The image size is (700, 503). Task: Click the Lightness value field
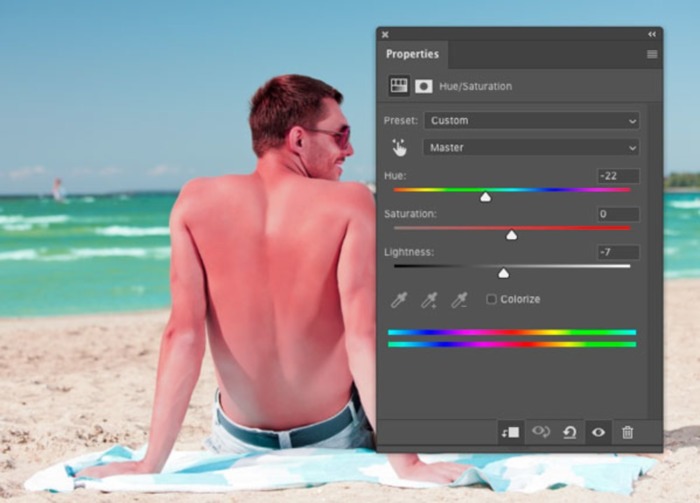(618, 252)
